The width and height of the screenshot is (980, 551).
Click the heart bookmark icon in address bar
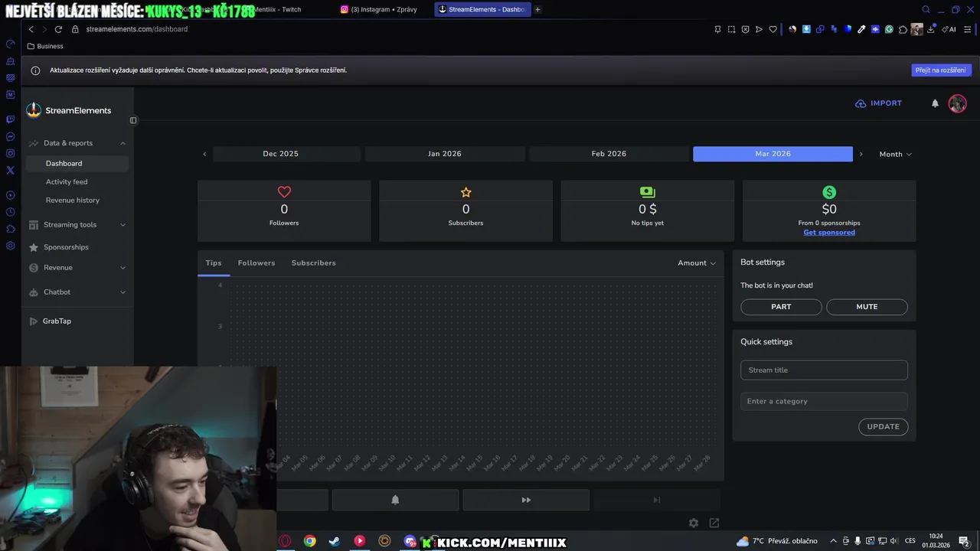pos(773,29)
